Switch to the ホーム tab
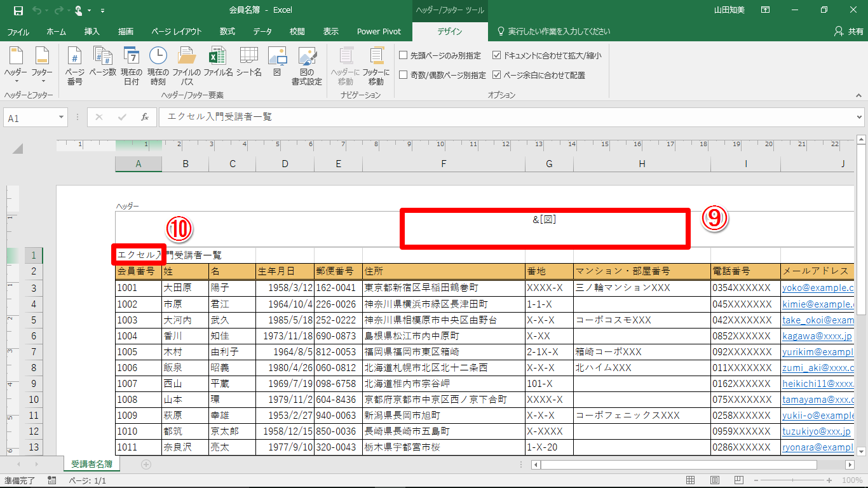The width and height of the screenshot is (868, 488). [56, 31]
